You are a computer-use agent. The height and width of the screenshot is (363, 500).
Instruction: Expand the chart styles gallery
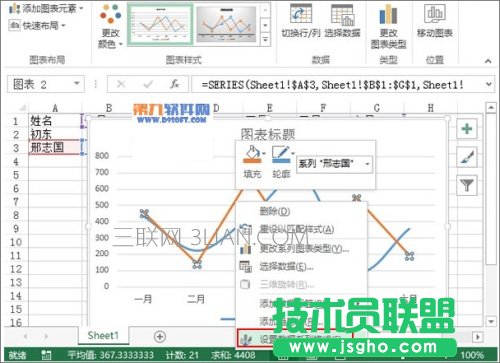click(265, 40)
